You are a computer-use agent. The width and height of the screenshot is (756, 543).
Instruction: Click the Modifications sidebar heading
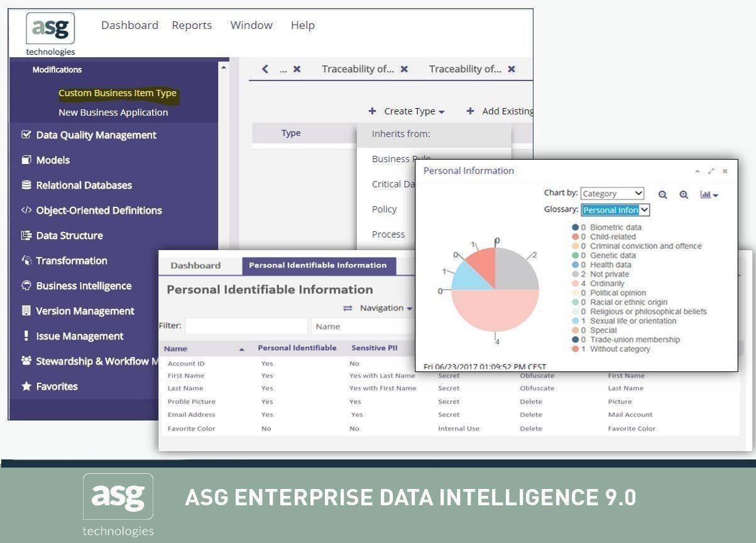coord(57,70)
